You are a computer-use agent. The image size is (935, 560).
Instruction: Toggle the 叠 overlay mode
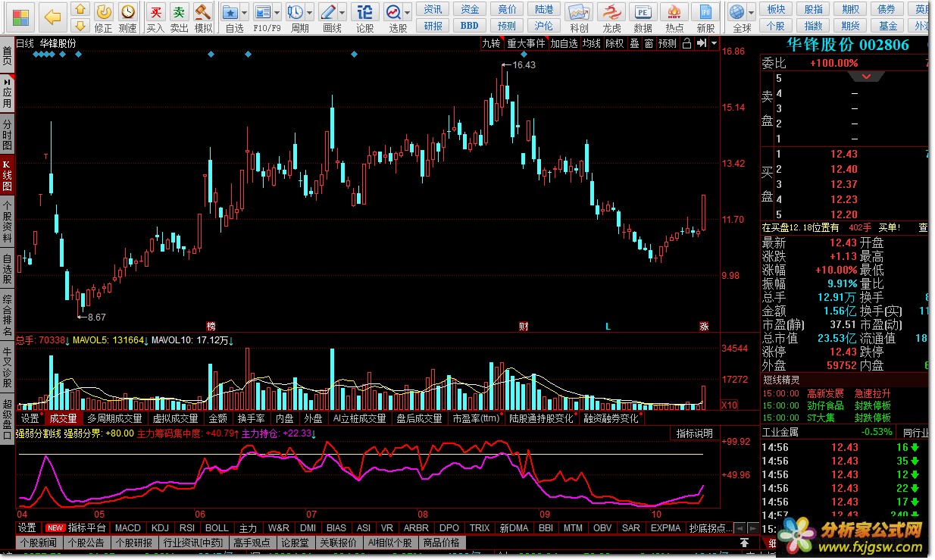635,44
